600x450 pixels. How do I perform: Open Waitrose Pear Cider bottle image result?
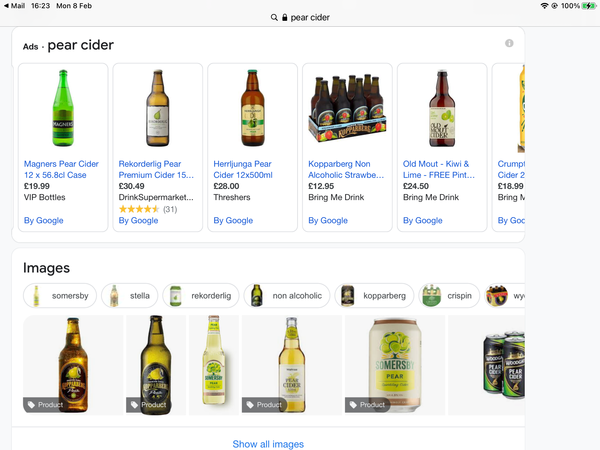(x=292, y=365)
